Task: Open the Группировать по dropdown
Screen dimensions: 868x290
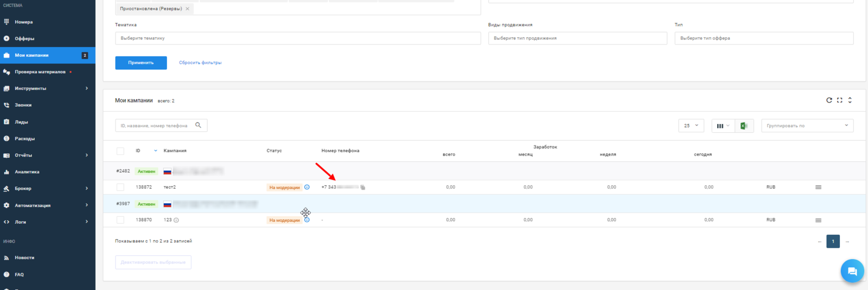Action: pos(807,126)
